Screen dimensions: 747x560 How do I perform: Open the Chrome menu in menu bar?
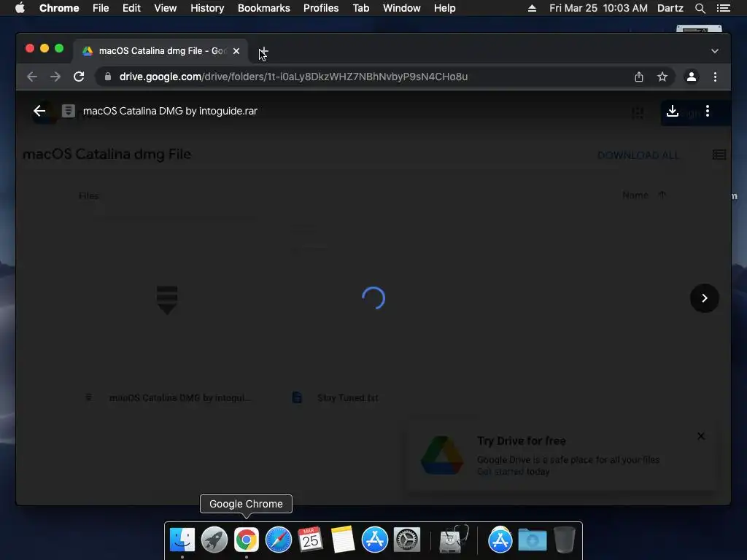[59, 8]
